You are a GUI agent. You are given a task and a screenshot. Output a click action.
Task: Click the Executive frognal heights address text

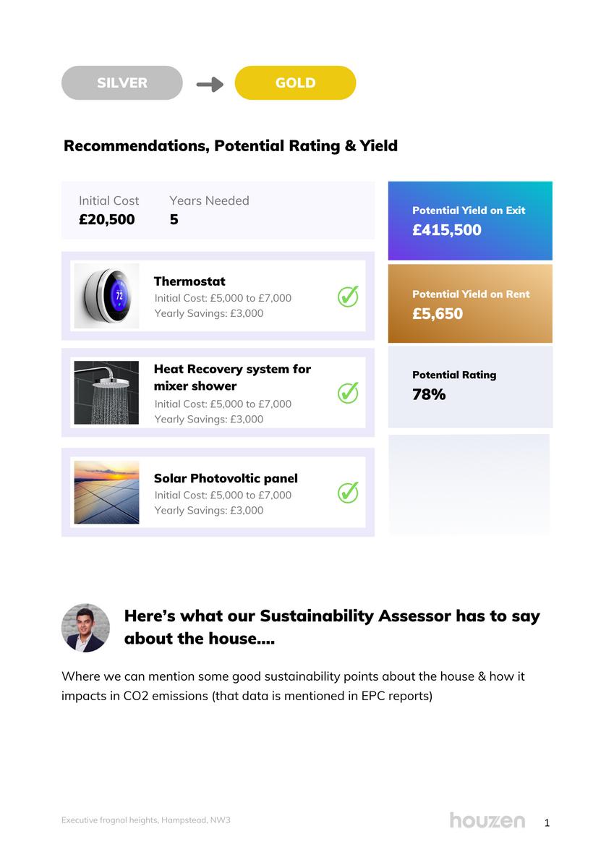146,820
